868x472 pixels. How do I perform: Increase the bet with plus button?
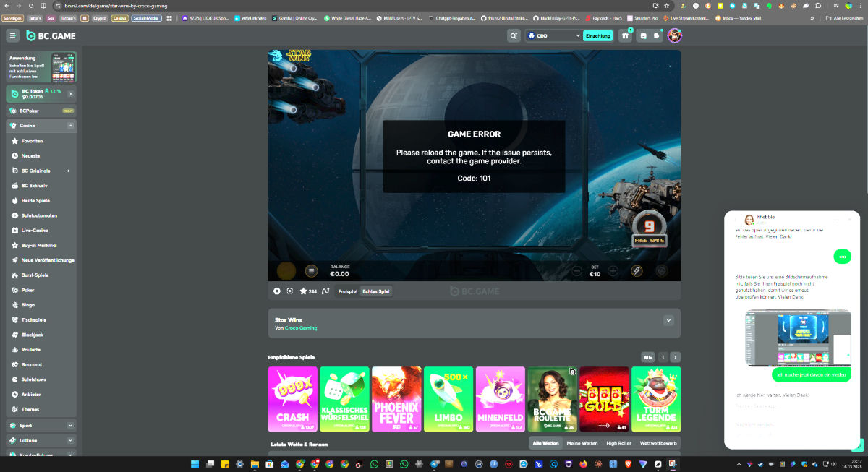point(613,271)
